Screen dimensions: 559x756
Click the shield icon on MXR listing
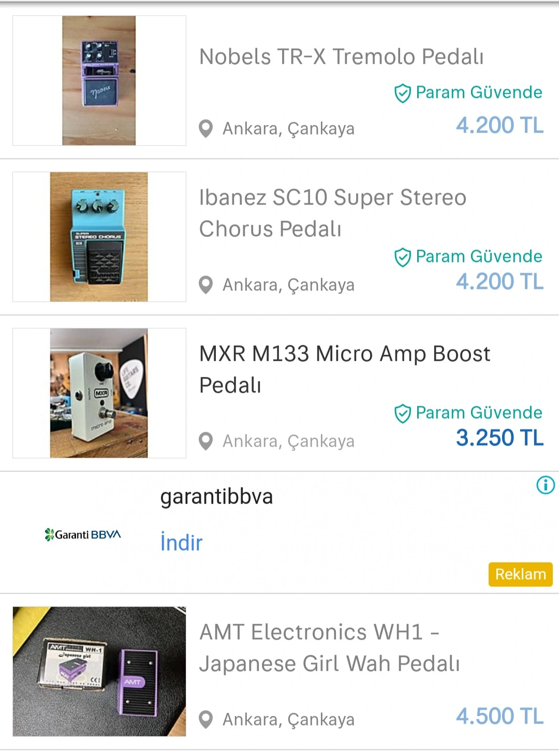coord(402,413)
